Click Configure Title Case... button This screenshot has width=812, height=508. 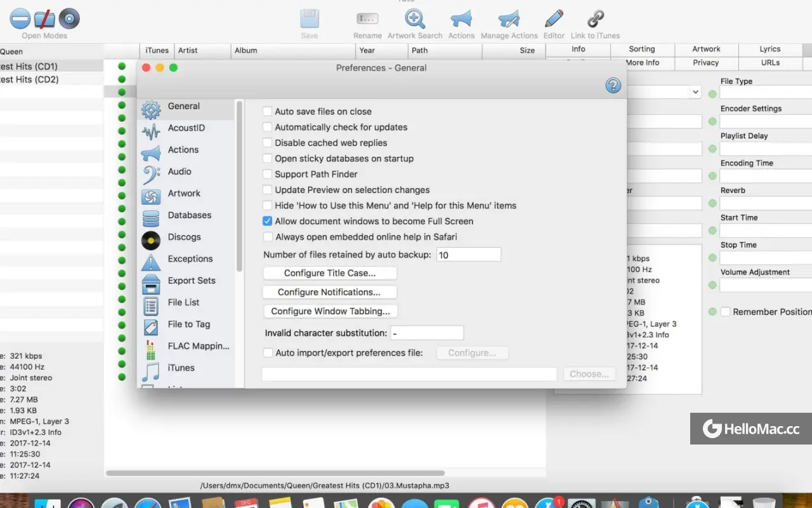click(x=330, y=273)
